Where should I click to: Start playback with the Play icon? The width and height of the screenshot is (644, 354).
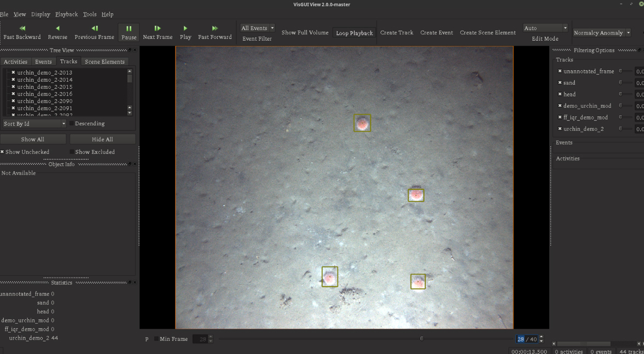pyautogui.click(x=186, y=28)
